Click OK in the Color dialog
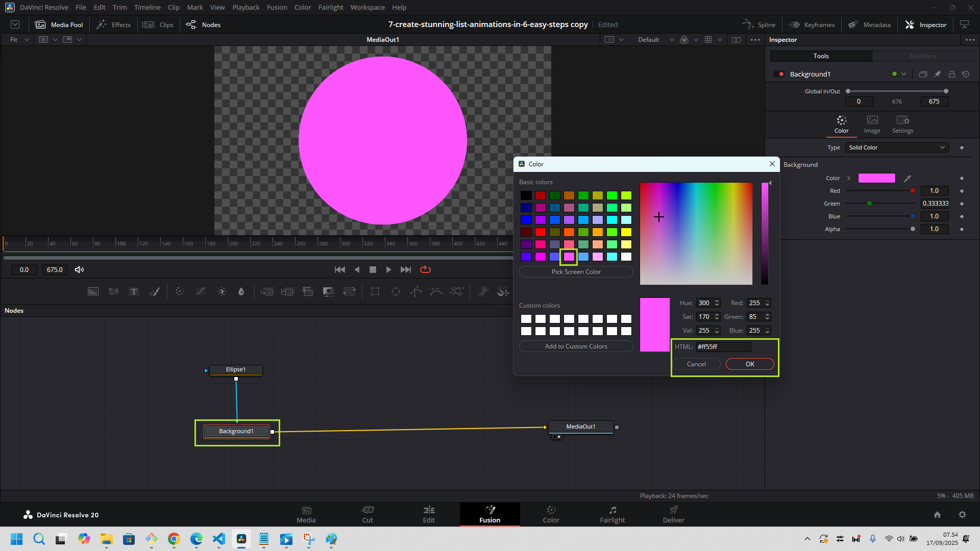The width and height of the screenshot is (980, 551). coord(749,364)
